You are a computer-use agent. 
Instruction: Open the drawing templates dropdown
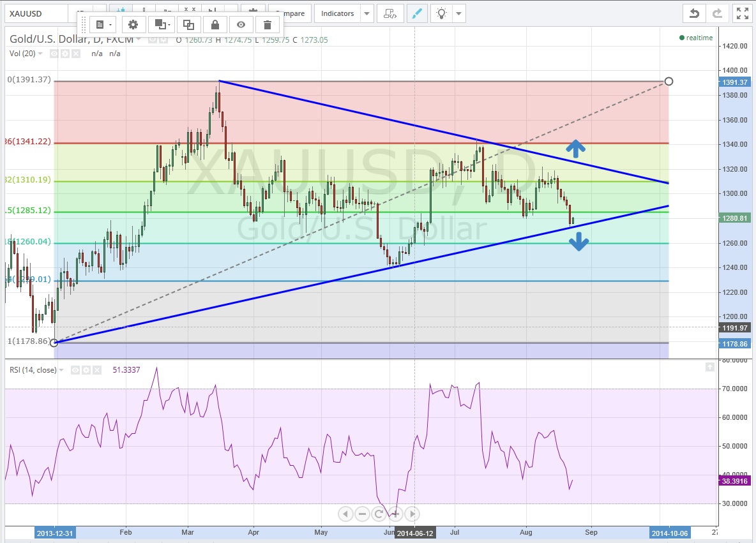(x=102, y=25)
